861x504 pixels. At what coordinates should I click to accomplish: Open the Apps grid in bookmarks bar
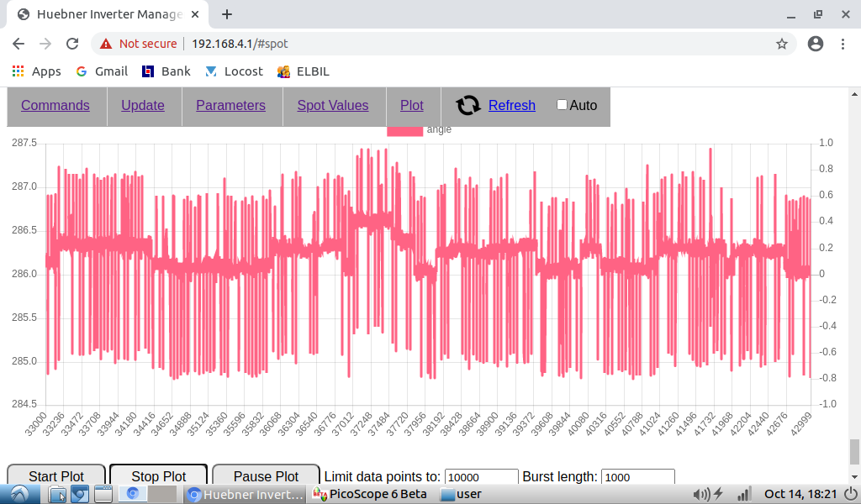pyautogui.click(x=18, y=71)
